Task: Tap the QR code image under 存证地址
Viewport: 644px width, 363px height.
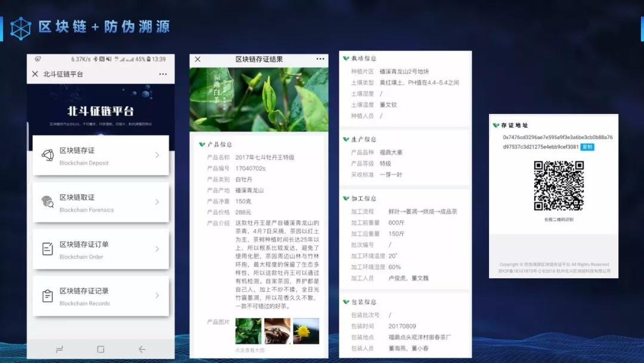Action: point(559,186)
